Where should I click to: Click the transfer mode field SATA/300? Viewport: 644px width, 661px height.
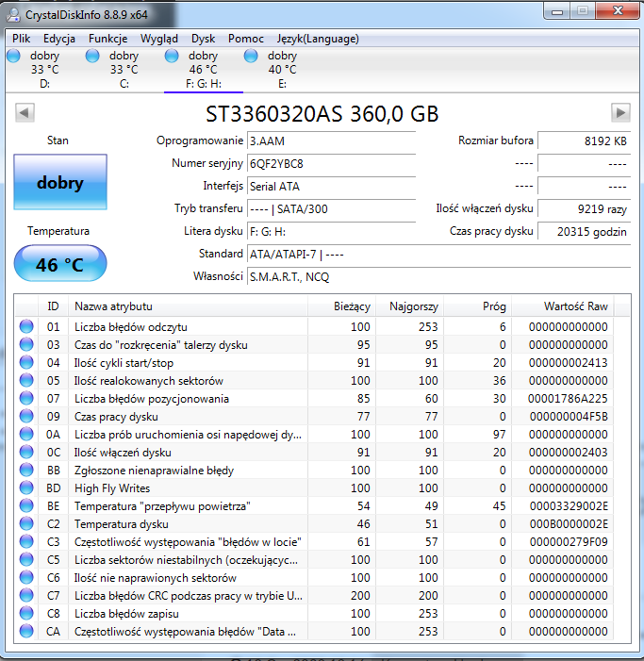(331, 209)
